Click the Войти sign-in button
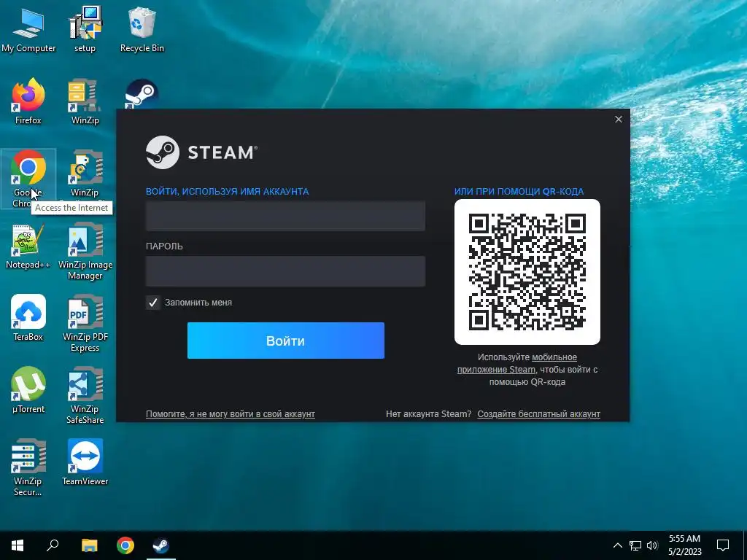 point(286,341)
